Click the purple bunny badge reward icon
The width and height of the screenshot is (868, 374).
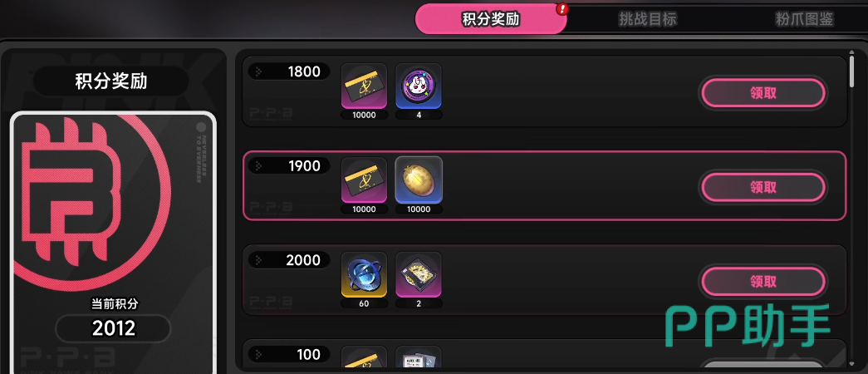click(x=419, y=86)
